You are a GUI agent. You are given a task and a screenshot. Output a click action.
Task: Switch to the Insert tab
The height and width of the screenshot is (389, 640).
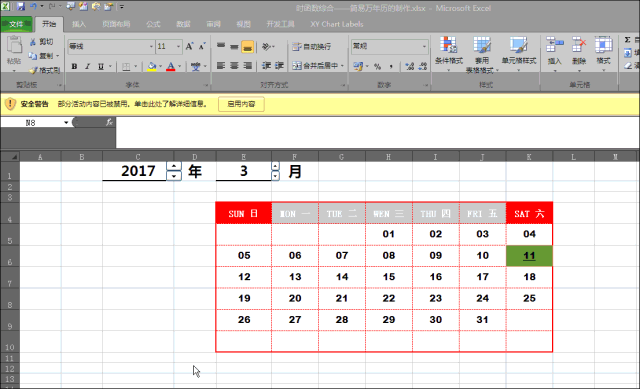[x=79, y=24]
